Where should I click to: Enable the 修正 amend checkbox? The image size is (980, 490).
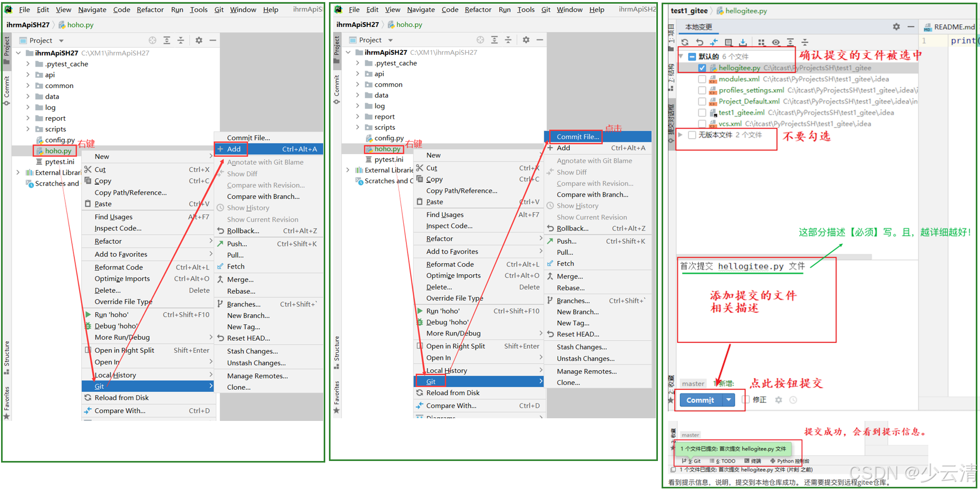pos(746,400)
